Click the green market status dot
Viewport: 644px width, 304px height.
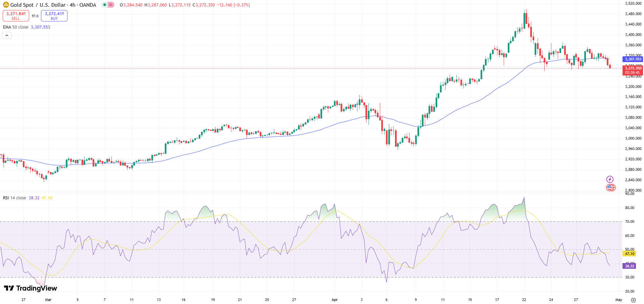click(x=105, y=5)
